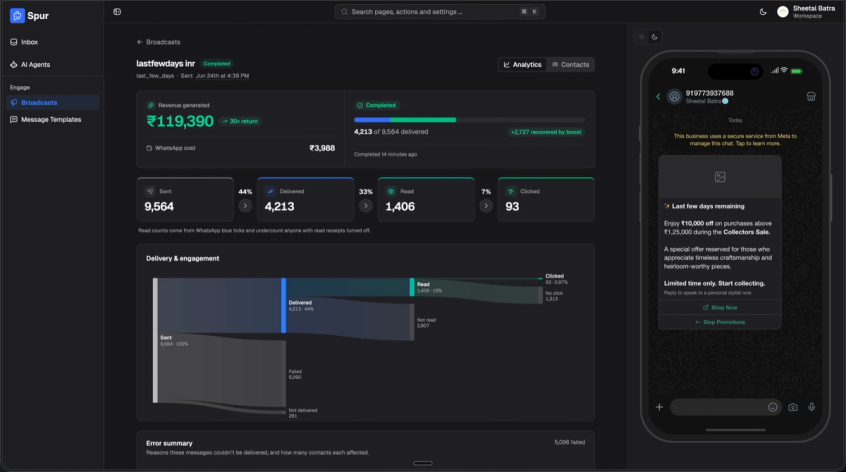
Task: Select Broadcasts in sidebar
Action: click(52, 102)
